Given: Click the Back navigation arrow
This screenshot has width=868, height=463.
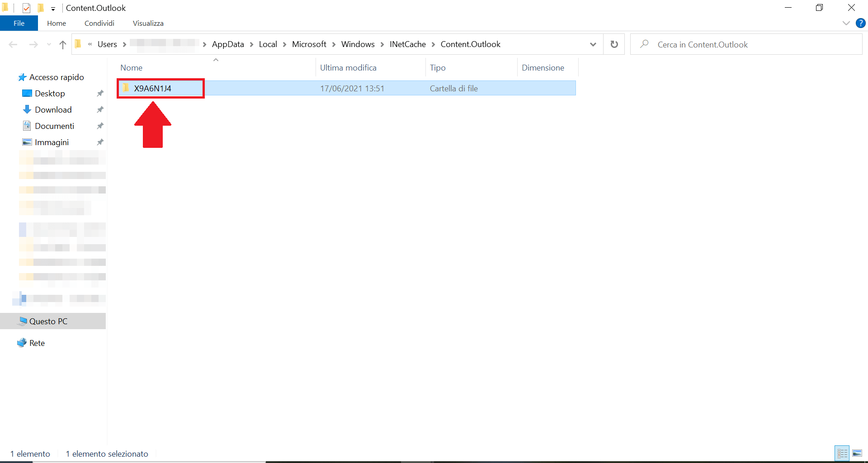Looking at the screenshot, I should point(13,44).
